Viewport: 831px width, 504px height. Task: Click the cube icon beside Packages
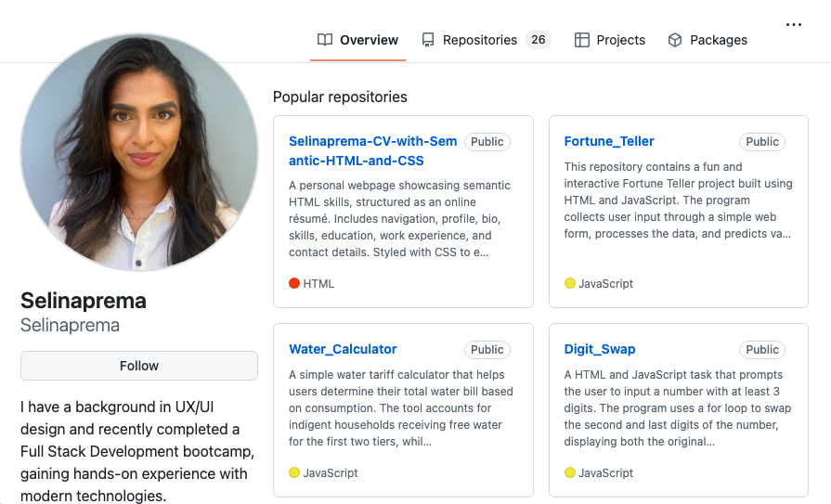point(675,40)
